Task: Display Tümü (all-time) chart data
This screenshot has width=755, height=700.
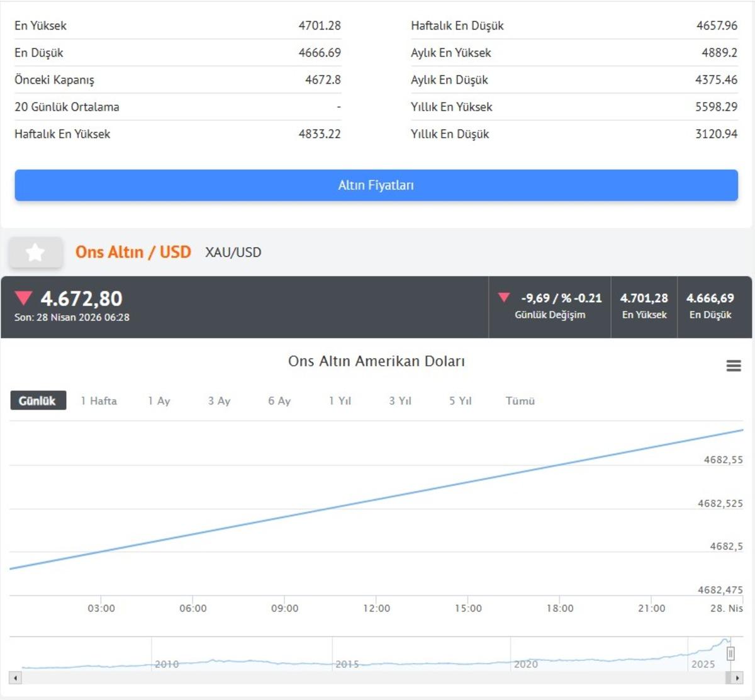Action: coord(520,401)
